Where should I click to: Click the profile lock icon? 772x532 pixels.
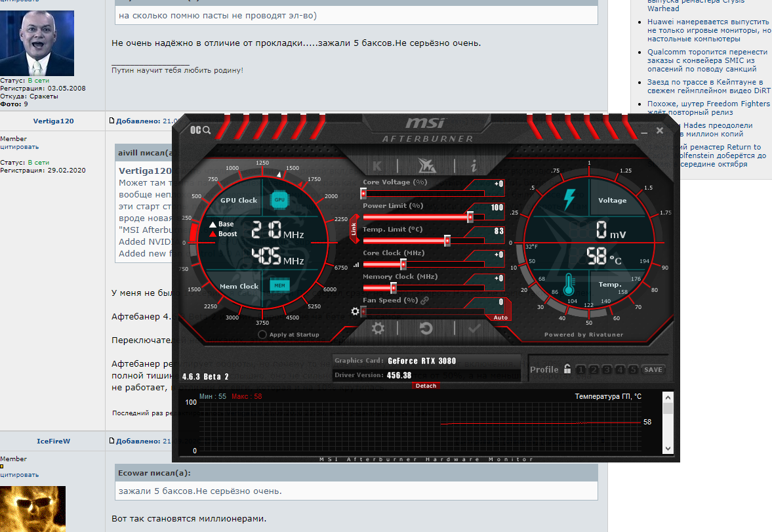pos(567,369)
